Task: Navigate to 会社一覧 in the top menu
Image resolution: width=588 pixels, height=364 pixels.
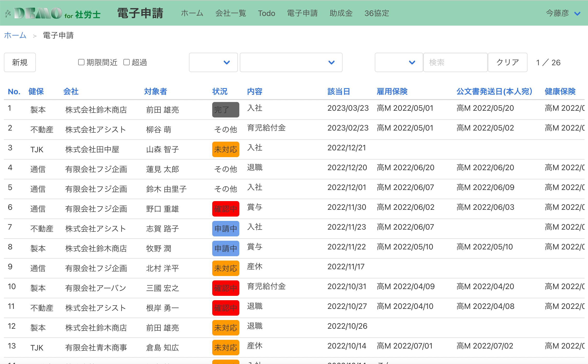Action: click(231, 13)
